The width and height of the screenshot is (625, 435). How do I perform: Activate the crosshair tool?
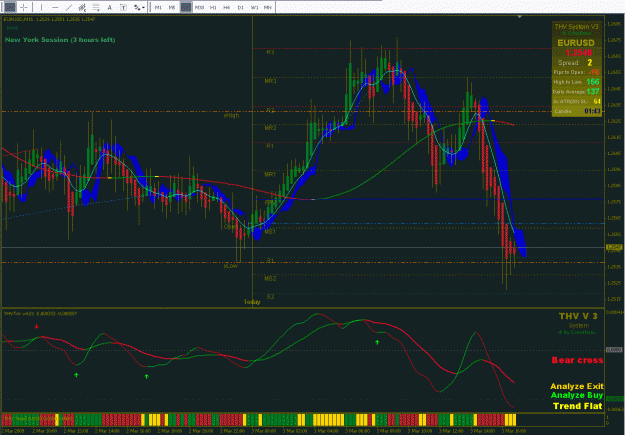[24, 7]
